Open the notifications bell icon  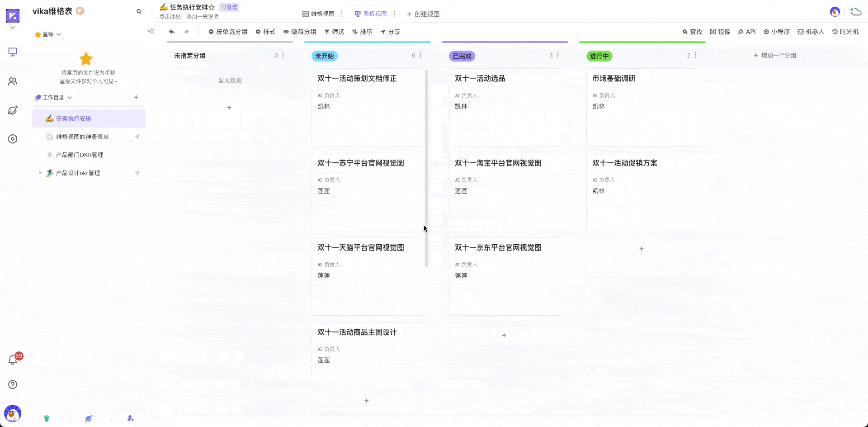(13, 360)
